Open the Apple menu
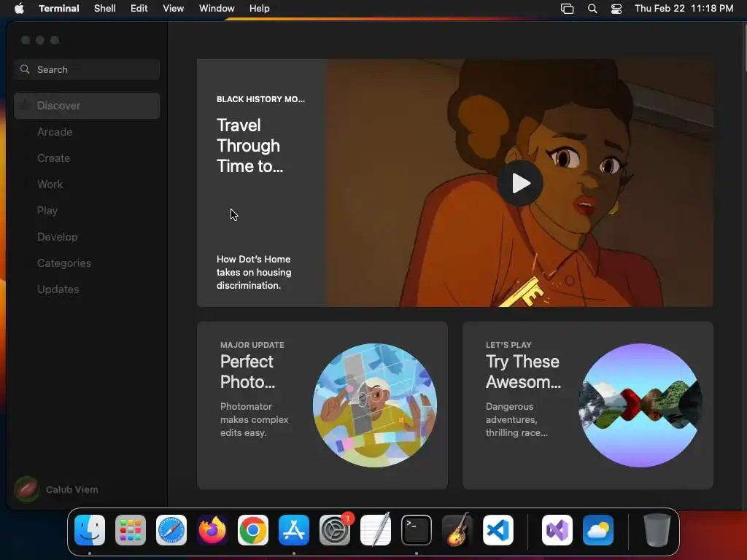The height and width of the screenshot is (560, 747). pos(19,9)
